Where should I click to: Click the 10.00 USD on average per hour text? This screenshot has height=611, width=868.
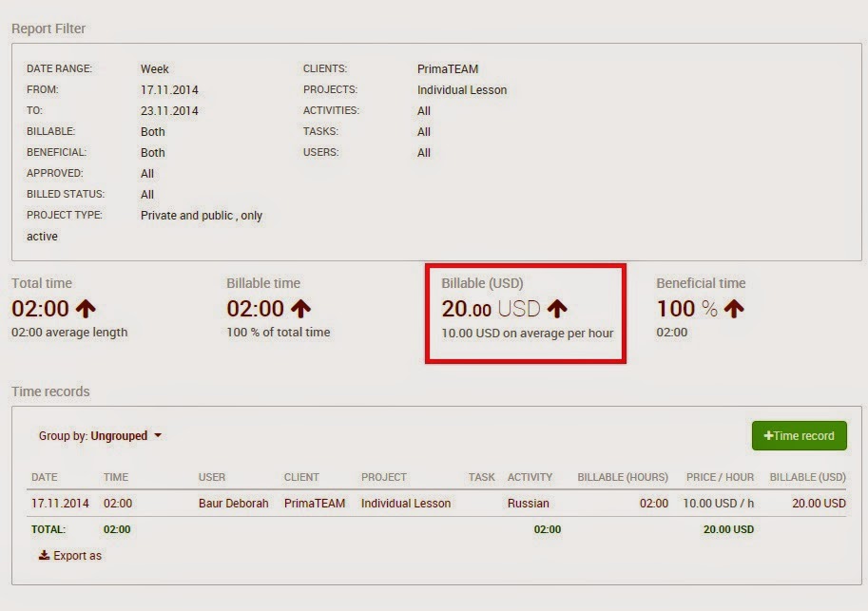(x=528, y=334)
